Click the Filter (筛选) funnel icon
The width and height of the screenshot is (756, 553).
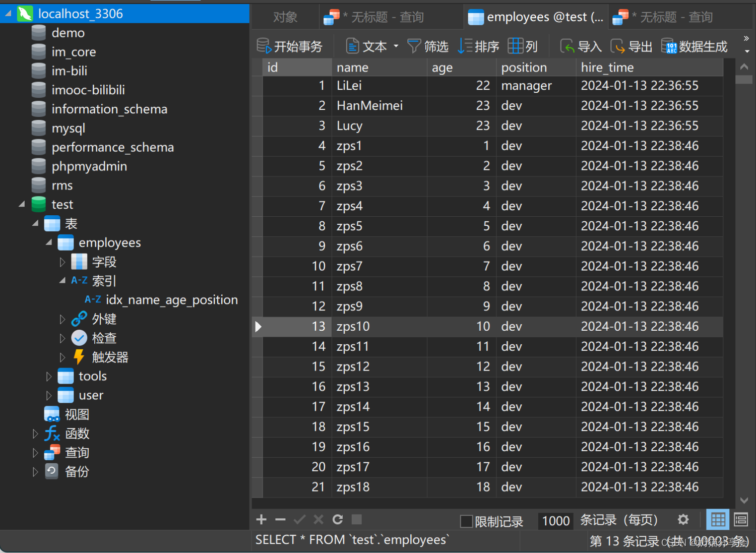click(x=414, y=46)
